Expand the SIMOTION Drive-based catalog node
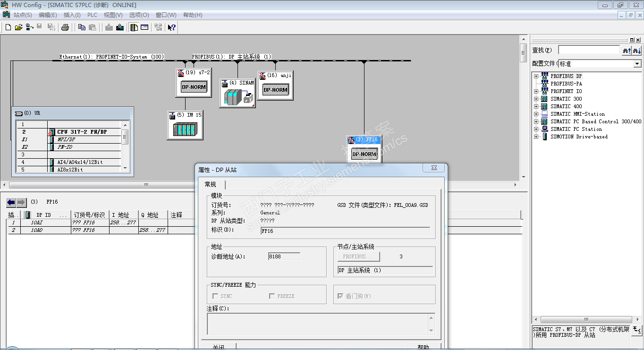Viewport: 644px width, 350px height. click(536, 137)
